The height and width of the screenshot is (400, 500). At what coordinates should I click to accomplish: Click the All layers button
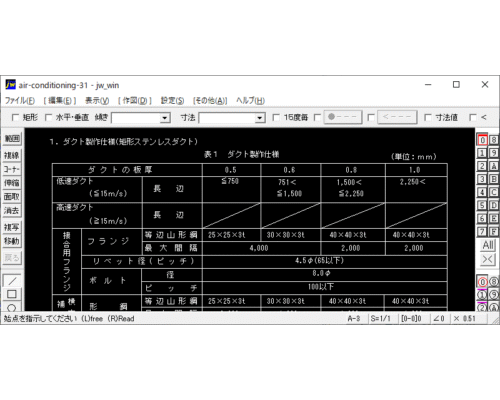coord(488,245)
